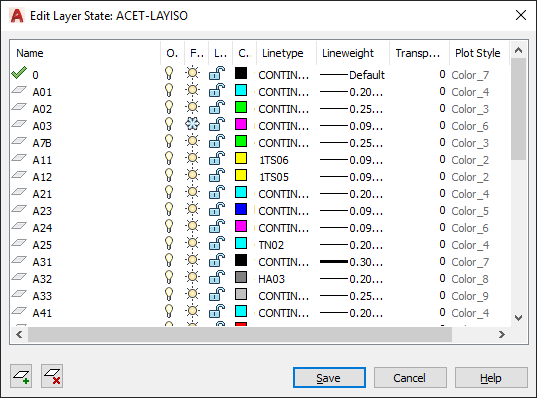Click the green checkmark on layer 0
Viewport: 537px width, 398px height.
click(19, 73)
